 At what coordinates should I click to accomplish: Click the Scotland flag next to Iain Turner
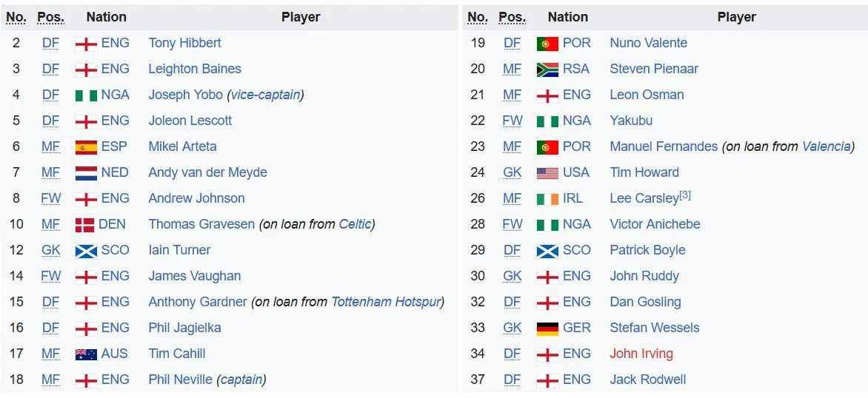coord(86,250)
